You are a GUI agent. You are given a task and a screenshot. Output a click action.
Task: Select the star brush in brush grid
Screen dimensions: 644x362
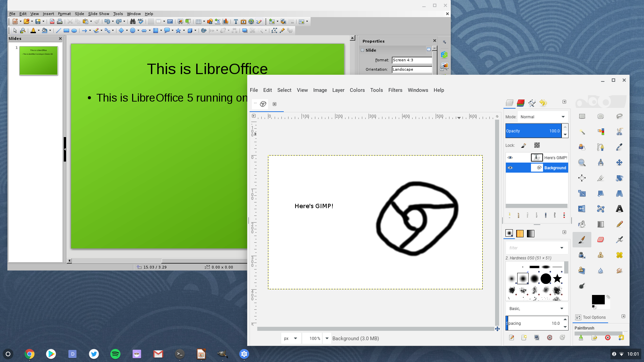557,279
